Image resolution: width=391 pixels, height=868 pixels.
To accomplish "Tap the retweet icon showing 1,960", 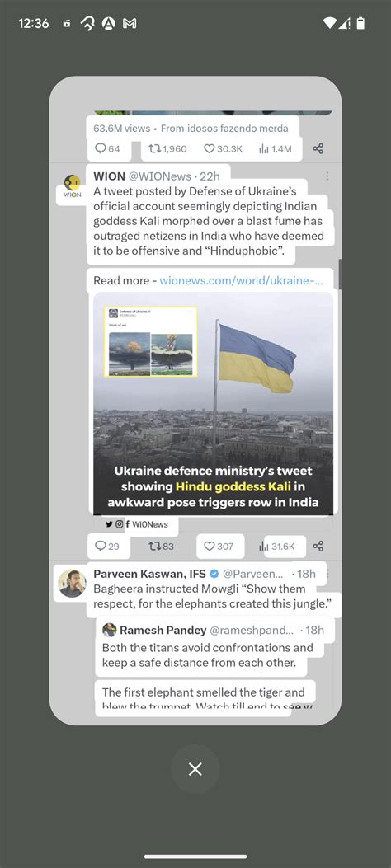I will (x=154, y=148).
